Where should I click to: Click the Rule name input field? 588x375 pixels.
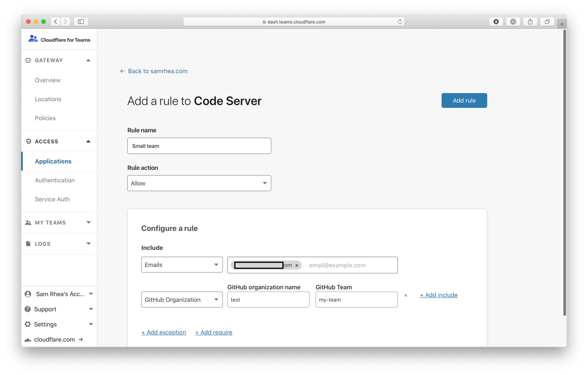[199, 146]
